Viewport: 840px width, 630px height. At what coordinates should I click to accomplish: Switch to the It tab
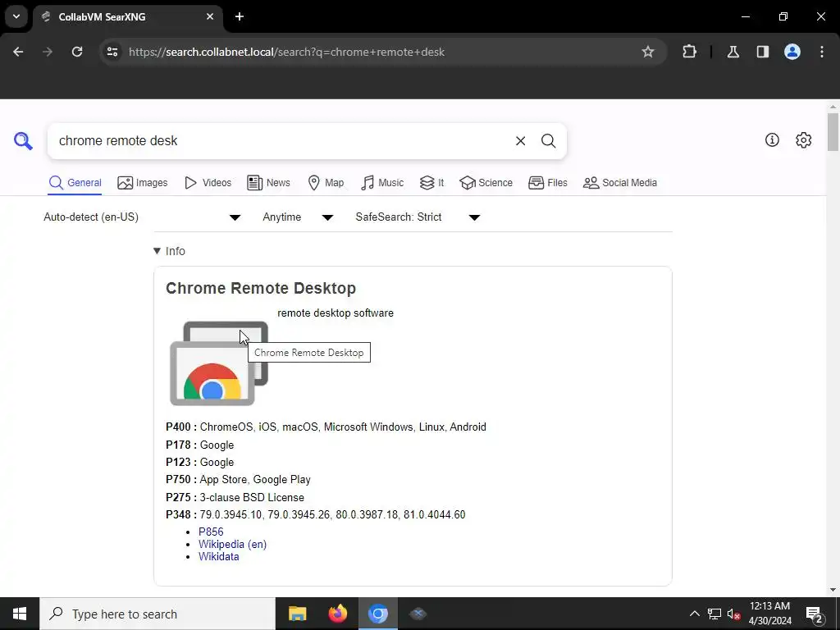pyautogui.click(x=431, y=183)
